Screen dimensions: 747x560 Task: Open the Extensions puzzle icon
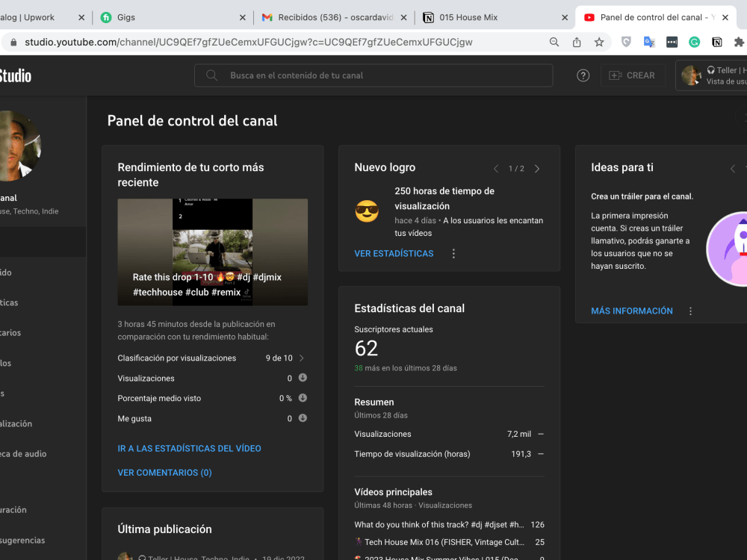[739, 42]
